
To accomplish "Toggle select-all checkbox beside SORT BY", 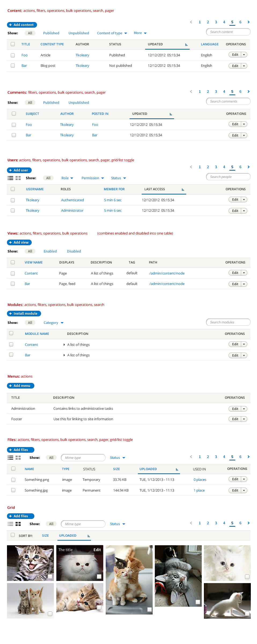I will pyautogui.click(x=13, y=535).
